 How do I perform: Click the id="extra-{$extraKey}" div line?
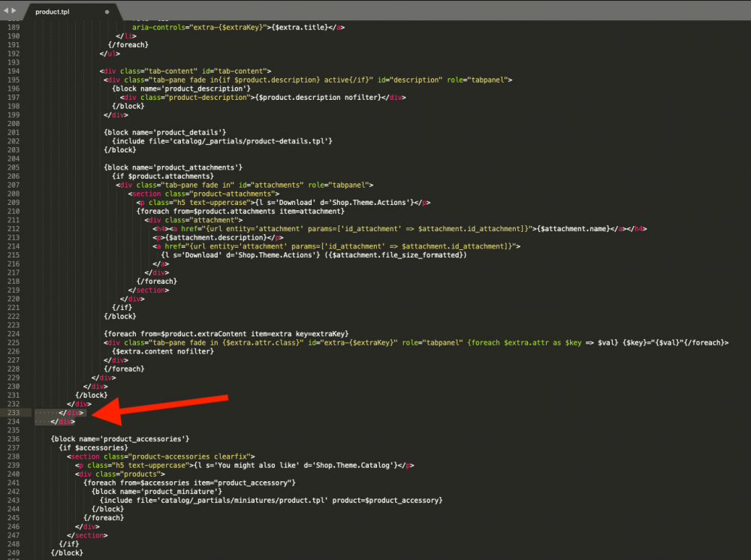pyautogui.click(x=416, y=343)
